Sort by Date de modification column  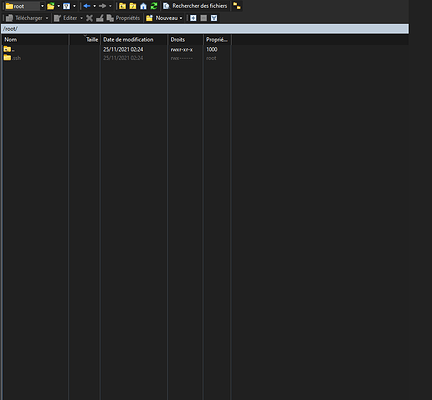134,40
